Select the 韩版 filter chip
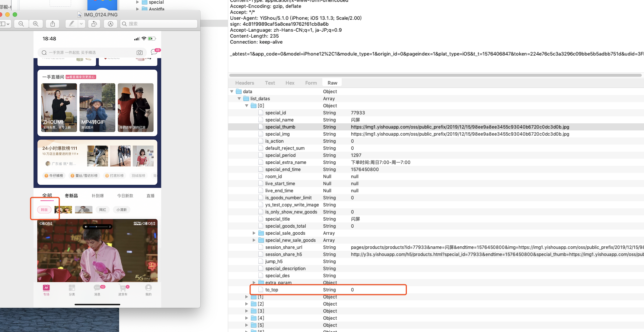The image size is (644, 332). [x=44, y=210]
